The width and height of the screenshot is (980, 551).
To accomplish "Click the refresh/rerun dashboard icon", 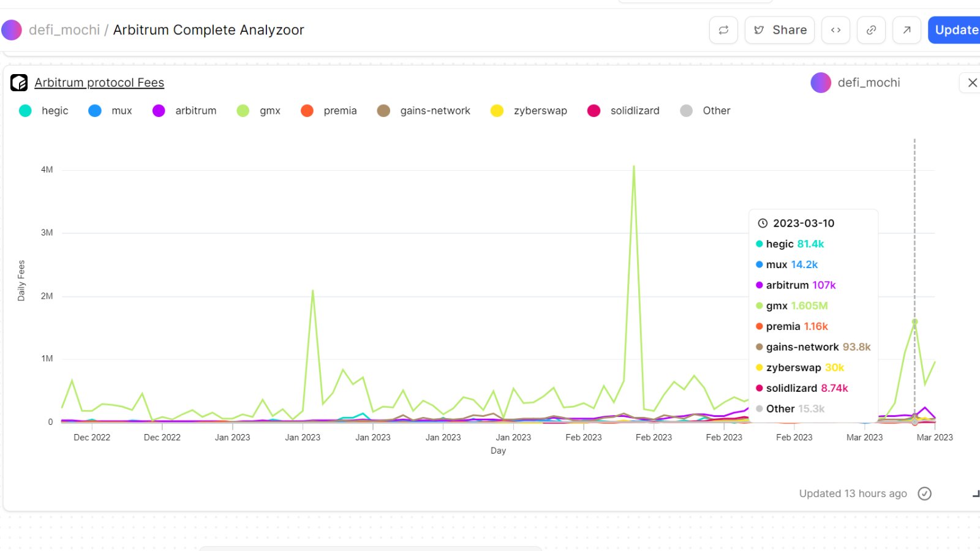I will click(x=723, y=30).
